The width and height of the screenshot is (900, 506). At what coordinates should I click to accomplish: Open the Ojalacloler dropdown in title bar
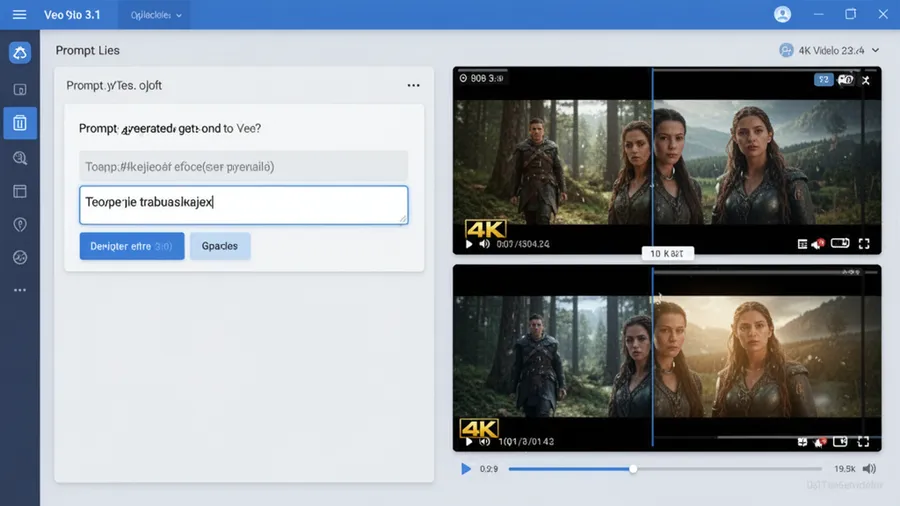pos(156,15)
